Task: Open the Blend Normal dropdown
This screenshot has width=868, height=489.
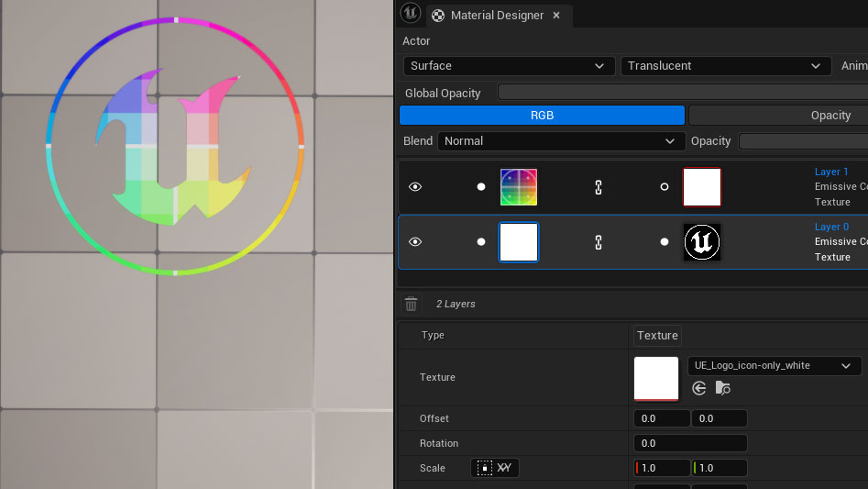Action: [561, 141]
